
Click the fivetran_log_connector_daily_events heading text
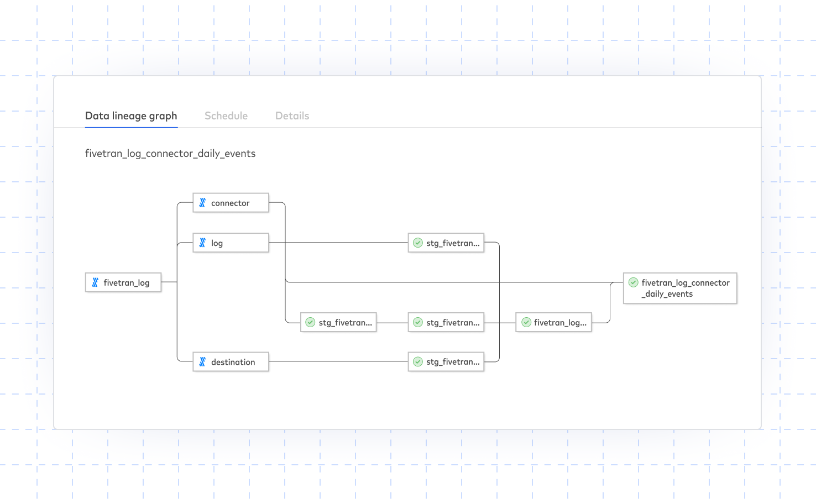coord(170,154)
